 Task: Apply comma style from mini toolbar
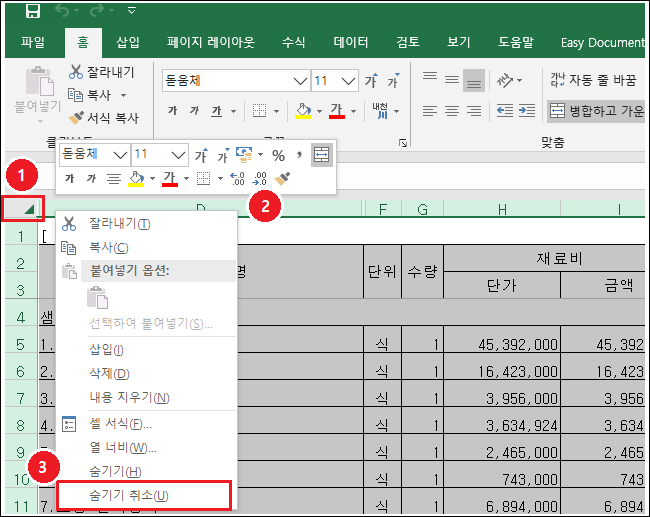pyautogui.click(x=299, y=155)
